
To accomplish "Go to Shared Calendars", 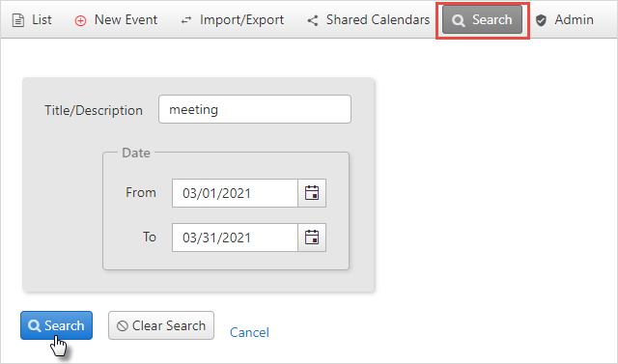I will click(369, 20).
